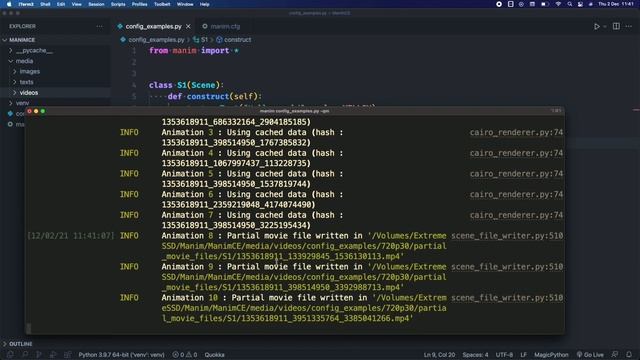Screen dimensions: 640x360
Task: Open the Profiles menu
Action: [x=139, y=4]
